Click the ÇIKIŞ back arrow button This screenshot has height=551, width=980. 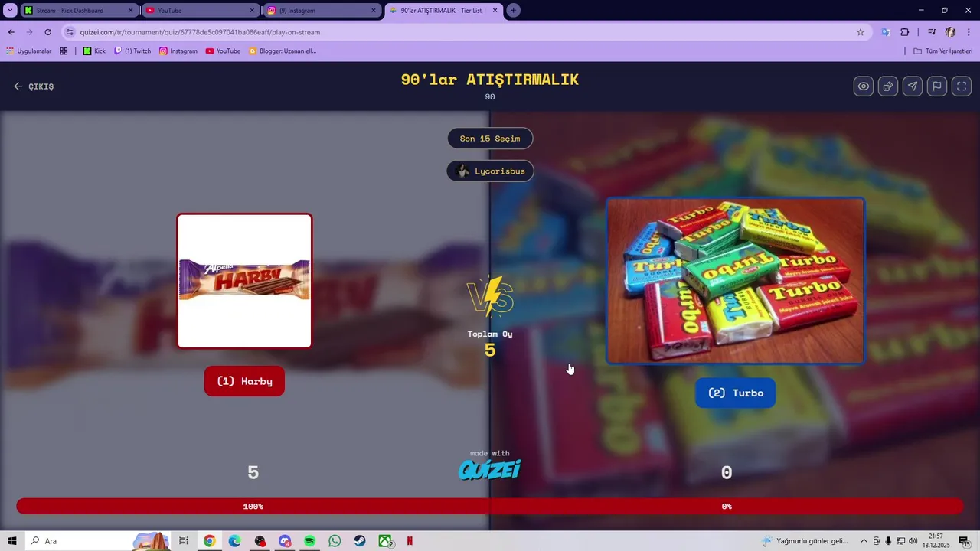tap(34, 86)
